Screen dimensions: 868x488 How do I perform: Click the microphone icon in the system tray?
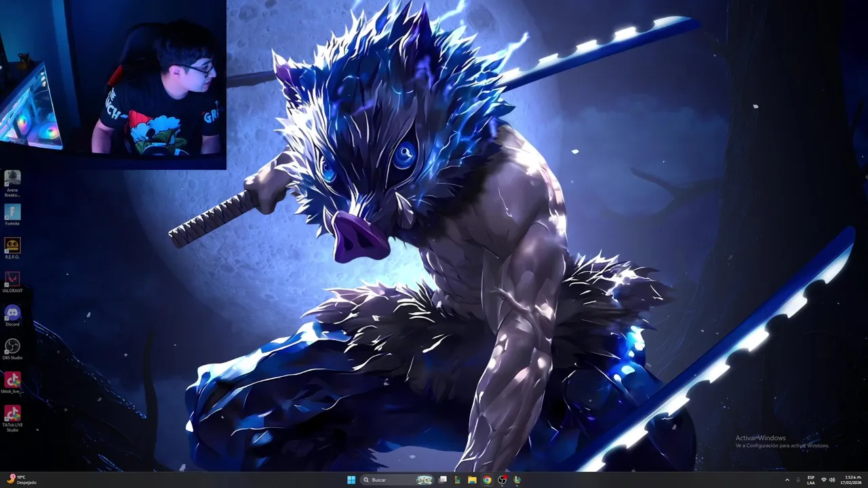click(x=798, y=480)
